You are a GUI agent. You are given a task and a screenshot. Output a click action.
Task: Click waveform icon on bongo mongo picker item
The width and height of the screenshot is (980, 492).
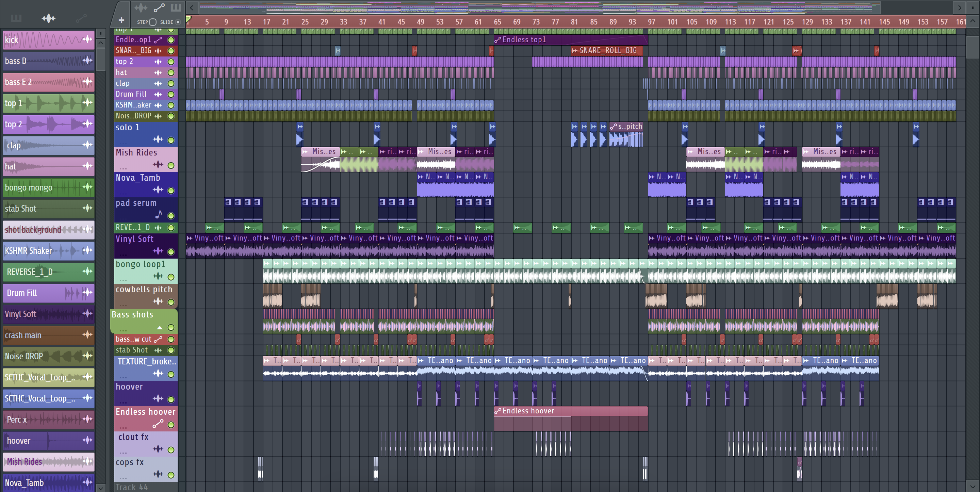pos(87,186)
